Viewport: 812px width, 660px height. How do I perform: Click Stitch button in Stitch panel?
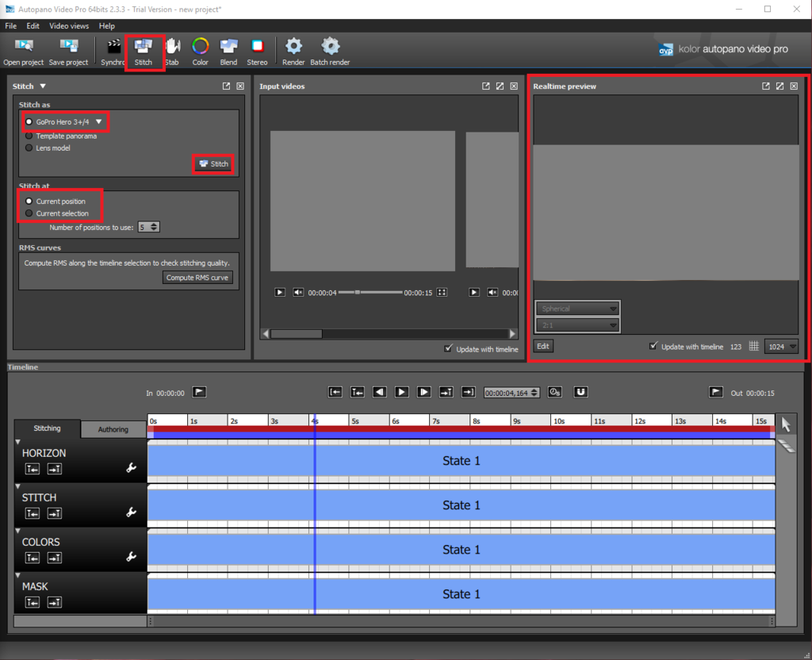point(213,163)
